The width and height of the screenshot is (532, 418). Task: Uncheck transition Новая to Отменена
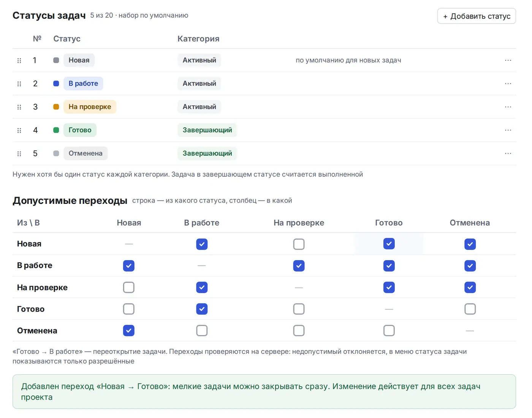click(470, 244)
